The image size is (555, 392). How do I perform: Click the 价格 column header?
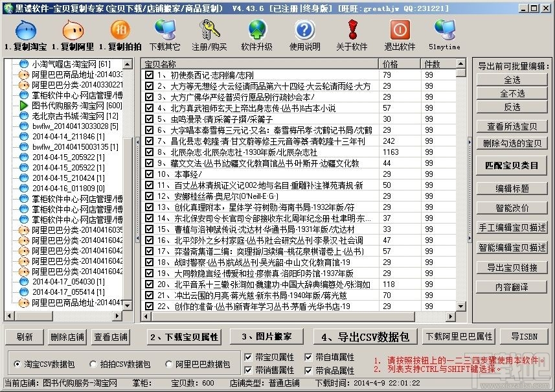coord(400,63)
